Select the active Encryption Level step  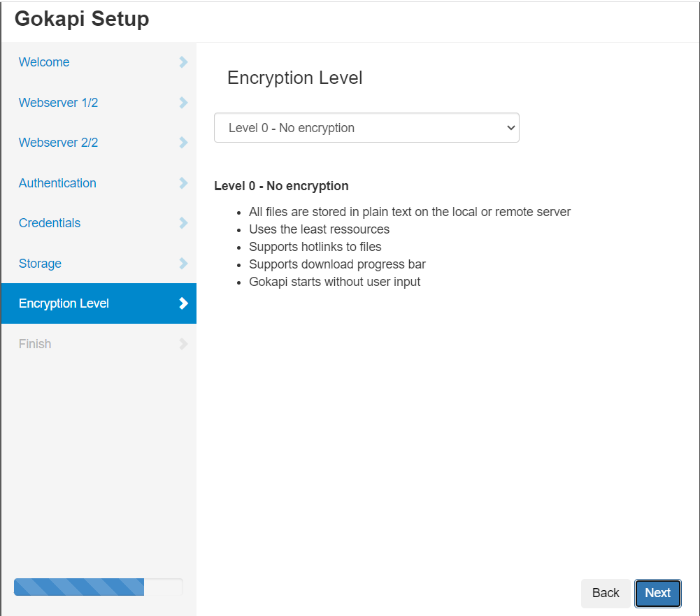[99, 303]
